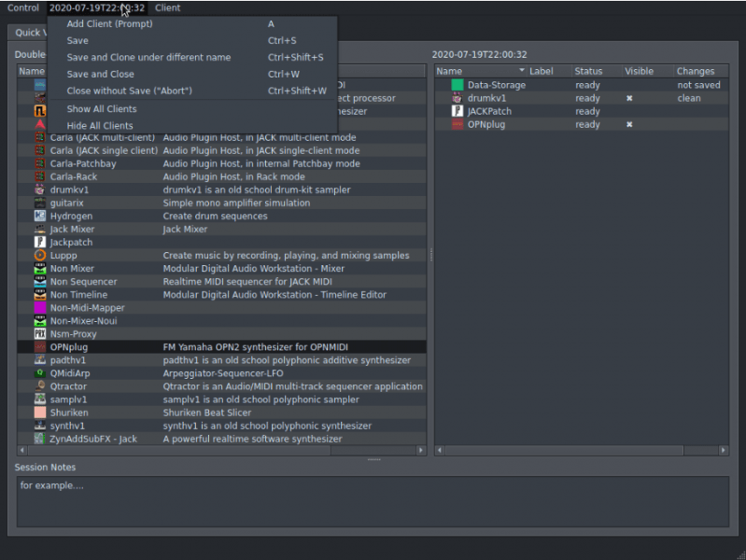
Task: Click the green Data-Storage client icon
Action: pyautogui.click(x=457, y=85)
